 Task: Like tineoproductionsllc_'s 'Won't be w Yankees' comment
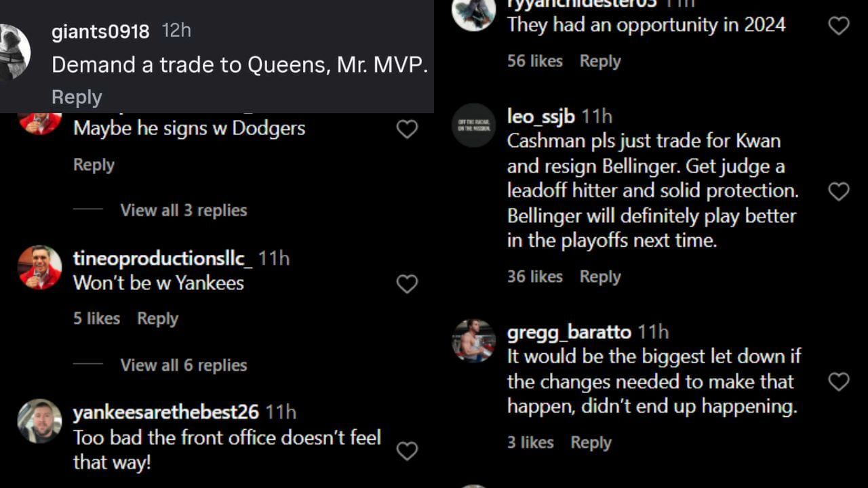[408, 284]
